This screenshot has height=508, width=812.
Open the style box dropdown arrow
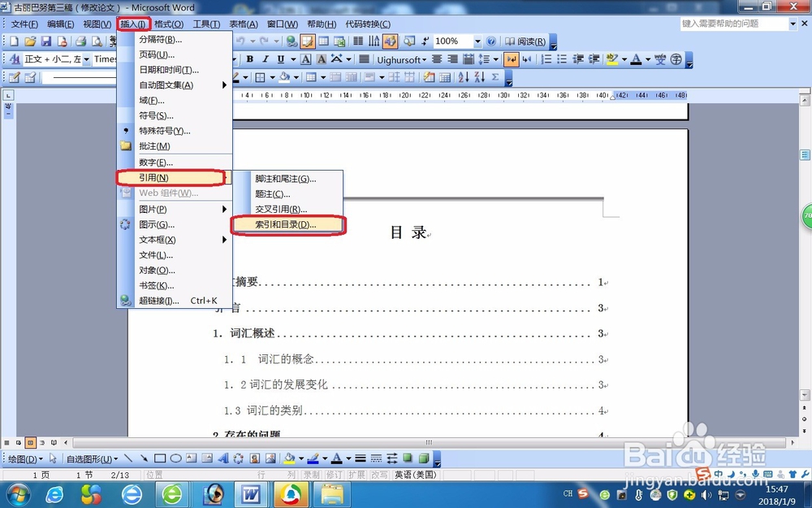click(86, 59)
